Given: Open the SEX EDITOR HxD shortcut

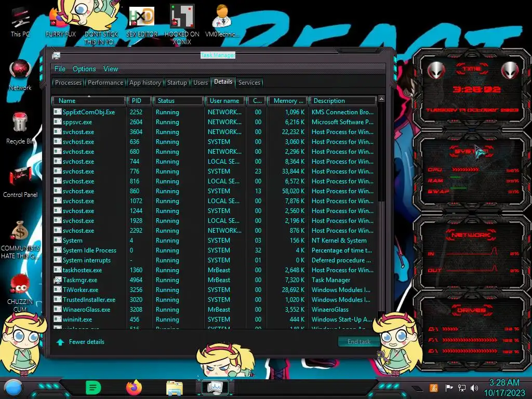Looking at the screenshot, I should (x=142, y=22).
